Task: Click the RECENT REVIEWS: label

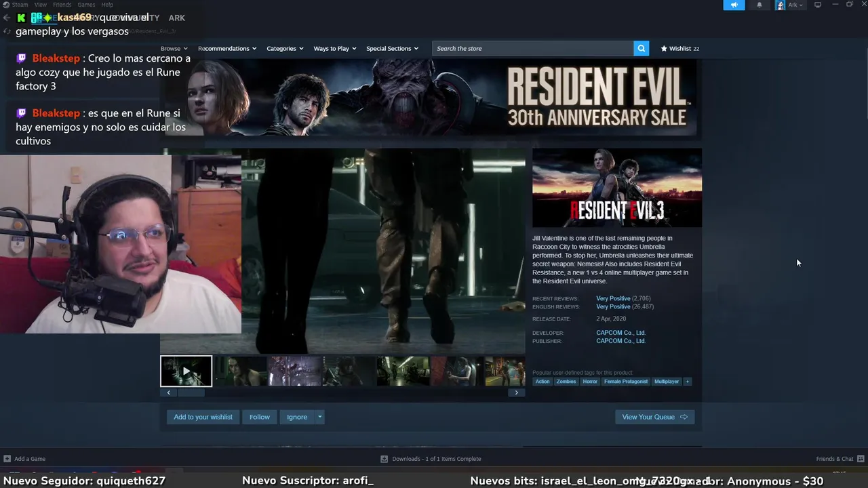Action: 555,299
